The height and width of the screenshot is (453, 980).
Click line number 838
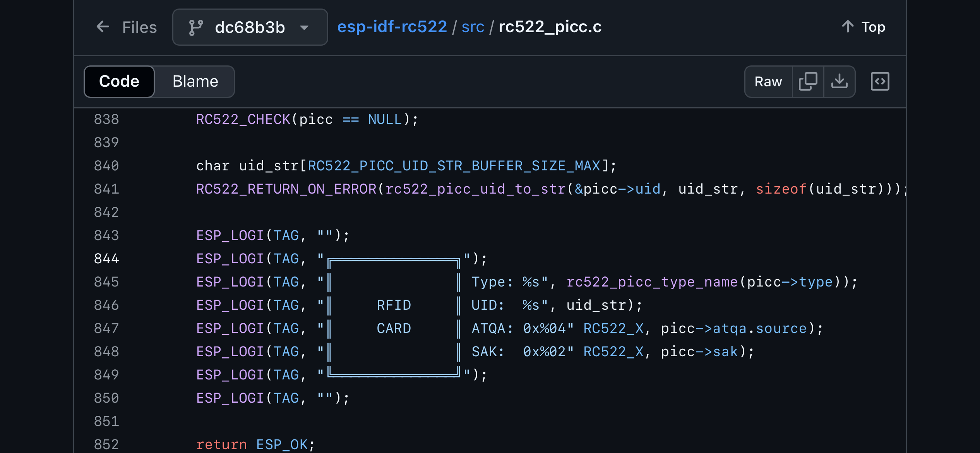(x=106, y=119)
